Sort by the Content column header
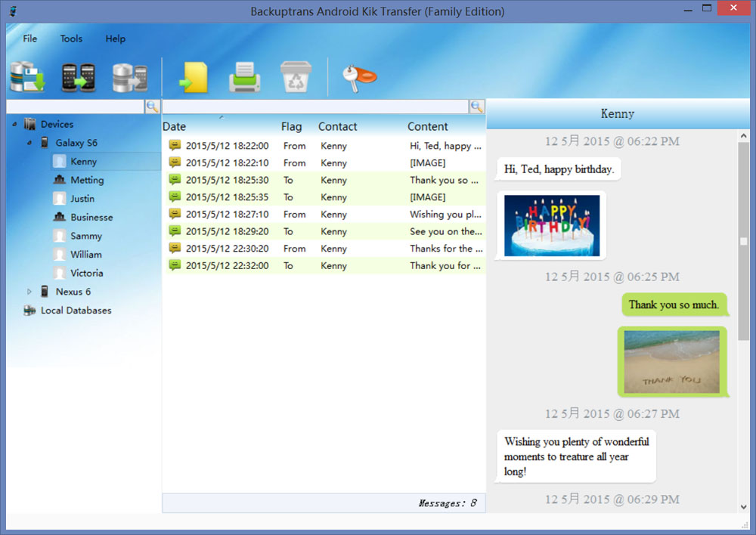This screenshot has width=756, height=535. pyautogui.click(x=428, y=126)
